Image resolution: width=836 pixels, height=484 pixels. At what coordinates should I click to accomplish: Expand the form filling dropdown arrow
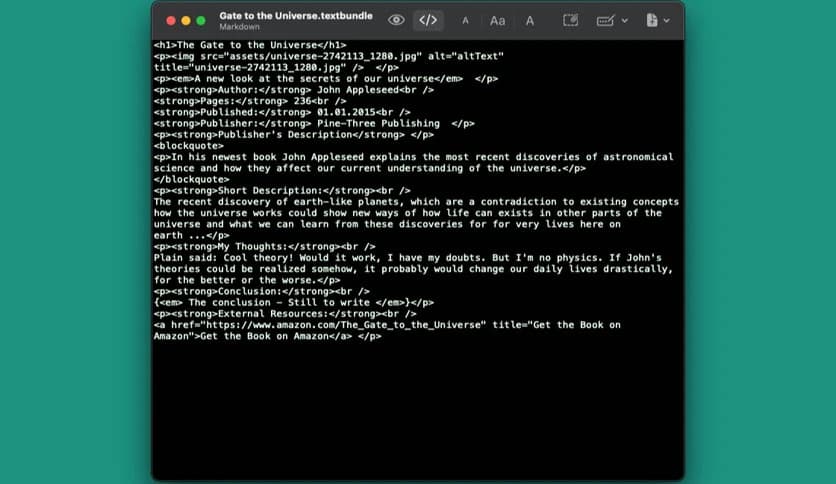tap(625, 21)
